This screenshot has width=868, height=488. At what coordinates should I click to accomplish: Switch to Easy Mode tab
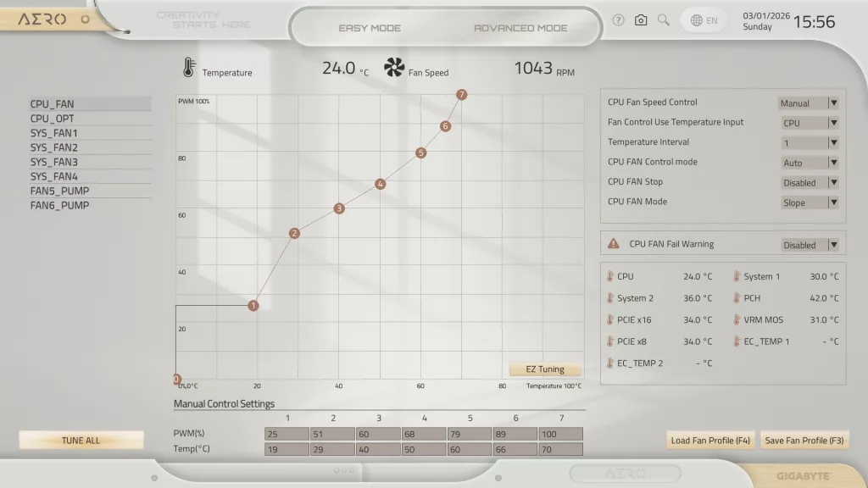370,28
